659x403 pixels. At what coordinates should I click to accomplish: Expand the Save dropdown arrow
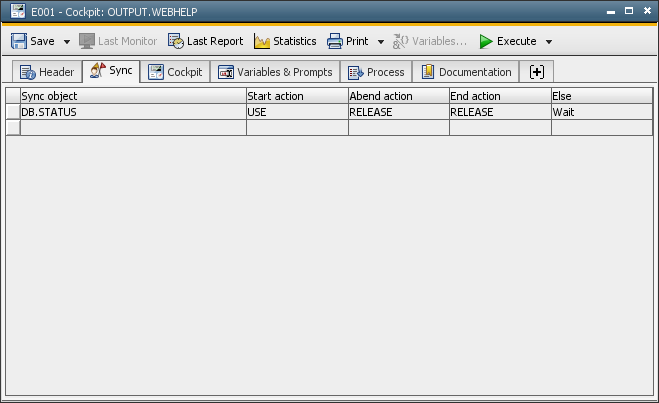(x=67, y=42)
